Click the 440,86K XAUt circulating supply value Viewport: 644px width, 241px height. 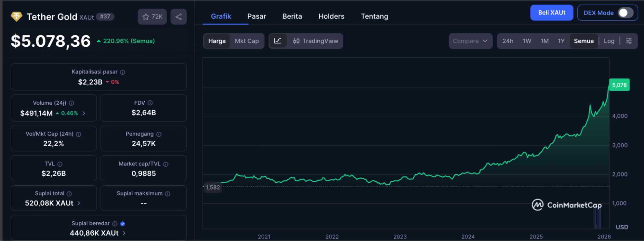(94, 233)
